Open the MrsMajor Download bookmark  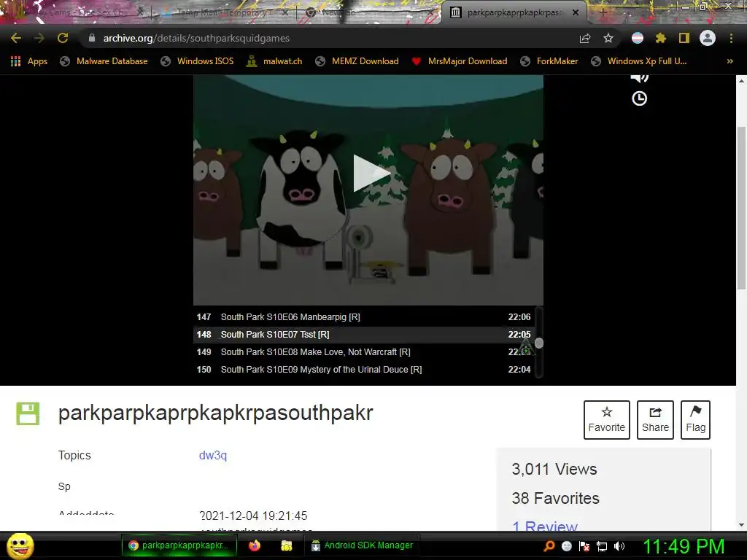460,61
